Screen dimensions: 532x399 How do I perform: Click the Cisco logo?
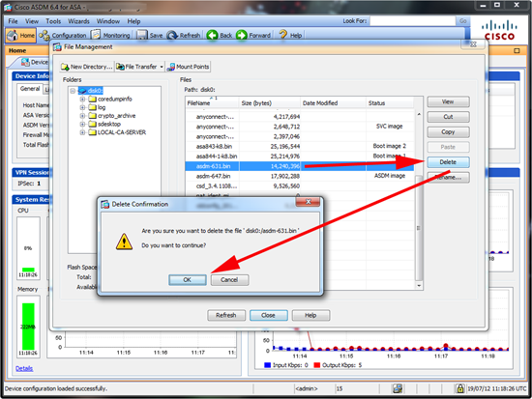click(499, 31)
